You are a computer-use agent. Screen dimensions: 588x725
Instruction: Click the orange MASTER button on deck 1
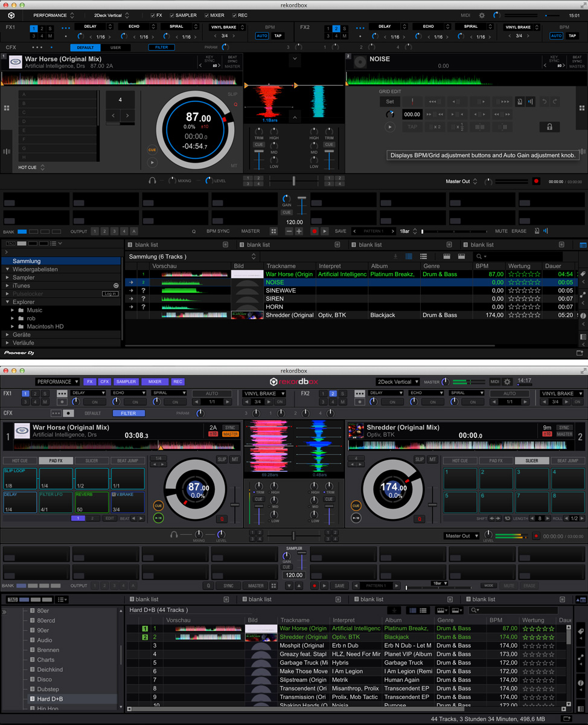[x=230, y=434]
